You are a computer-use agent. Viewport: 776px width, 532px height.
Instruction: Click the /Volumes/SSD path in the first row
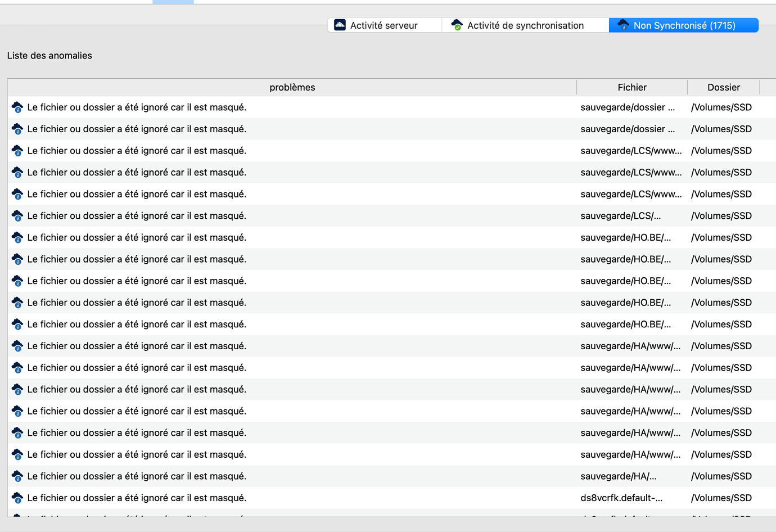pyautogui.click(x=723, y=107)
